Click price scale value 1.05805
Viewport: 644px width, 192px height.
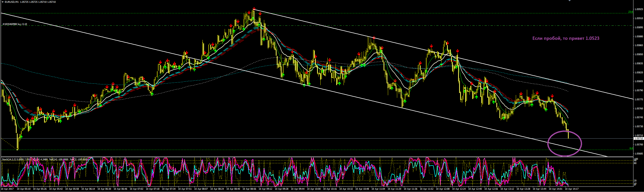pos(638,81)
